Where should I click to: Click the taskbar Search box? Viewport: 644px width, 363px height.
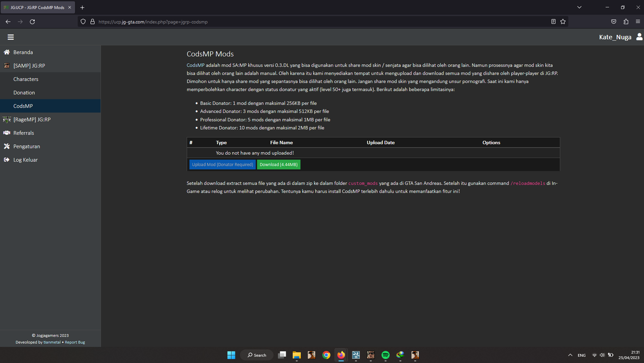257,355
